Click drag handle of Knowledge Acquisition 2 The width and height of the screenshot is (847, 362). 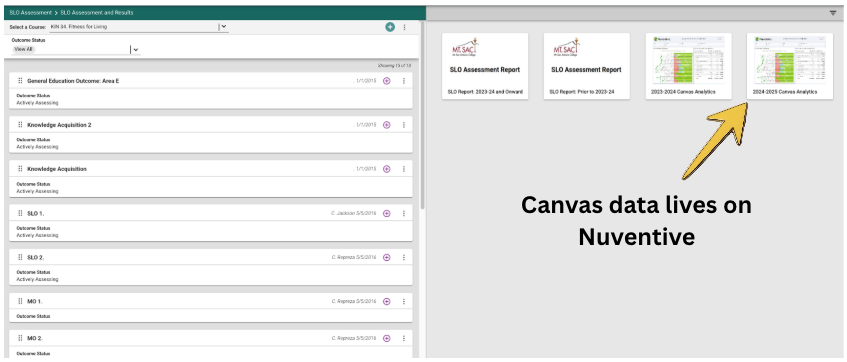pos(20,125)
